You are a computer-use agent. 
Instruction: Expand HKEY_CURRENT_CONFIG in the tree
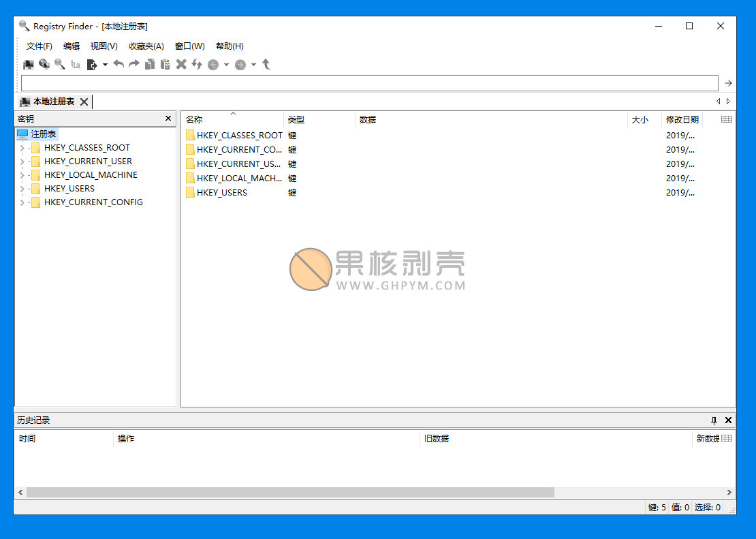pyautogui.click(x=22, y=202)
